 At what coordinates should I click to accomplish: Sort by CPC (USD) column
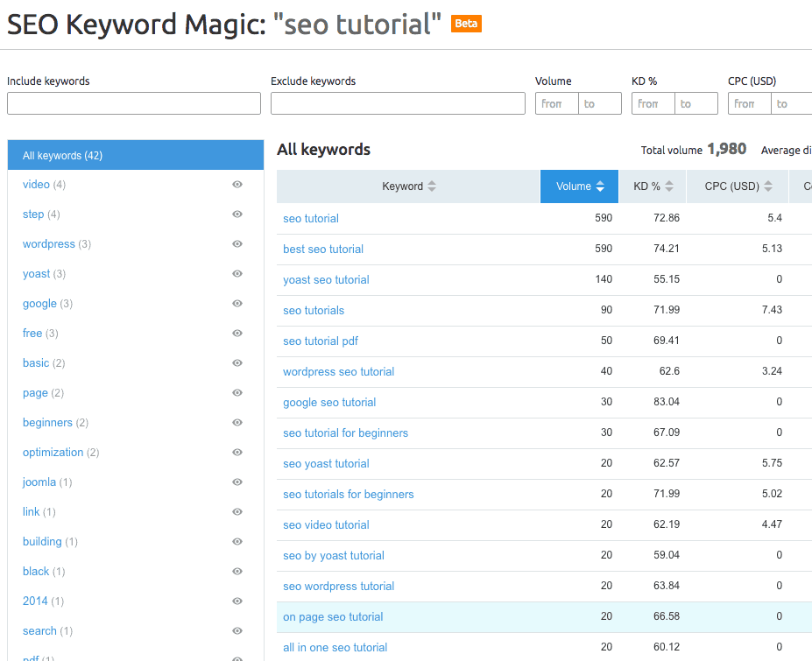pyautogui.click(x=738, y=186)
